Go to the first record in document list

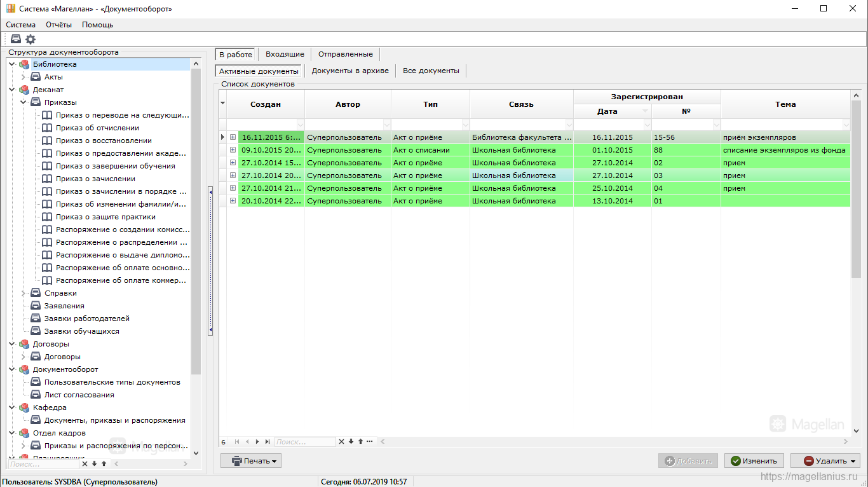(x=237, y=441)
